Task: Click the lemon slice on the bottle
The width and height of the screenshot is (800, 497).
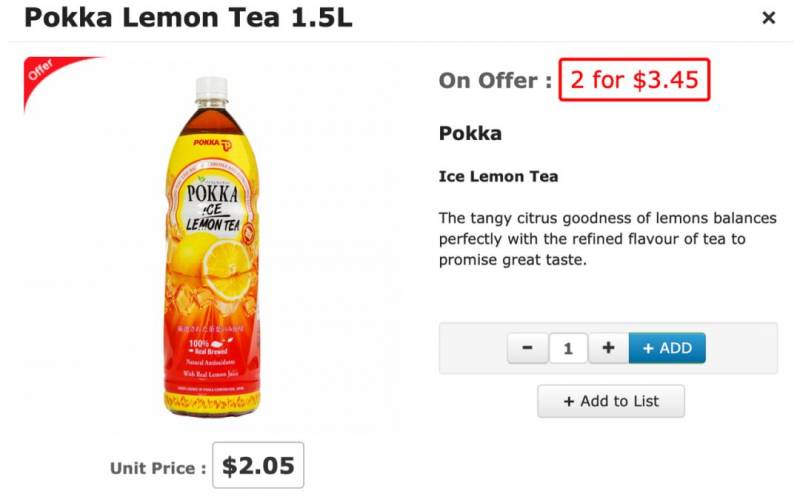Action: click(x=228, y=265)
